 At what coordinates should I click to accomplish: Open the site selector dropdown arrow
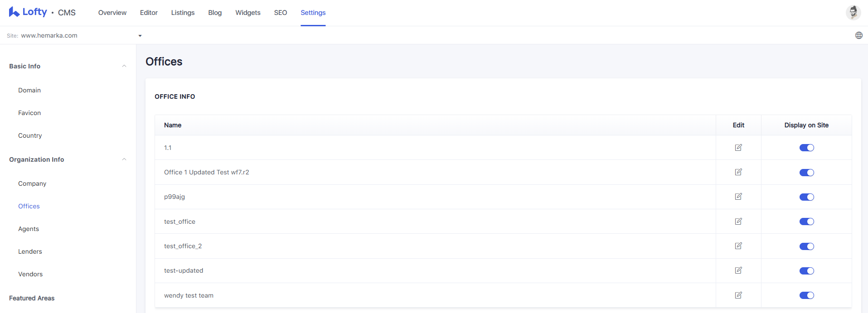click(x=140, y=36)
